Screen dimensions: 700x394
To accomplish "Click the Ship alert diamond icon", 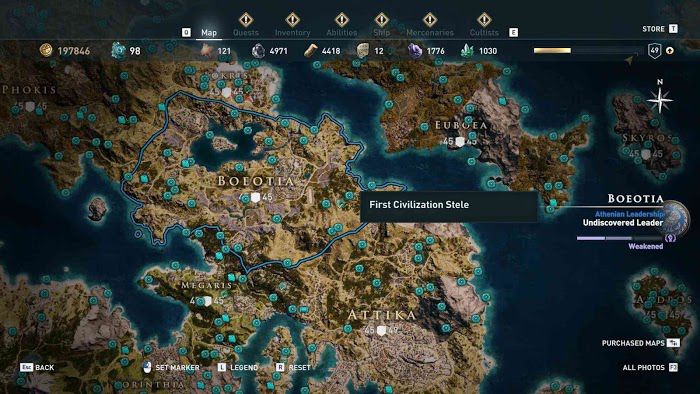I will pyautogui.click(x=382, y=20).
